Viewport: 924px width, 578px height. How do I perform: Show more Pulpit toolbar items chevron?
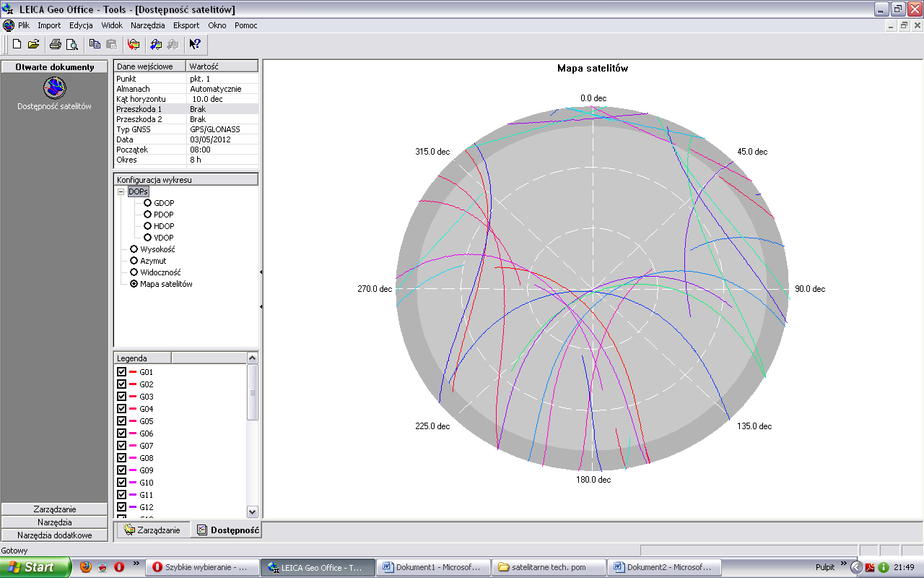[x=842, y=564]
